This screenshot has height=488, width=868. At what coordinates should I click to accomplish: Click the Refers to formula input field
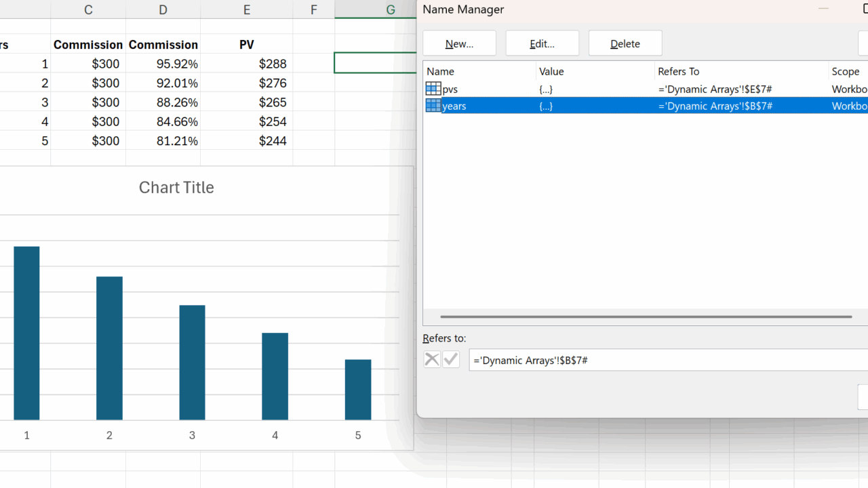[668, 361]
